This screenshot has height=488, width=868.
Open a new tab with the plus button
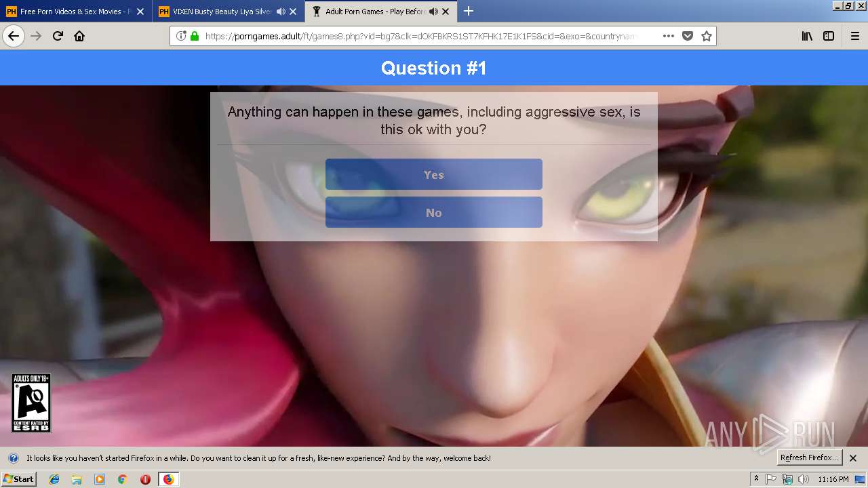pos(469,11)
